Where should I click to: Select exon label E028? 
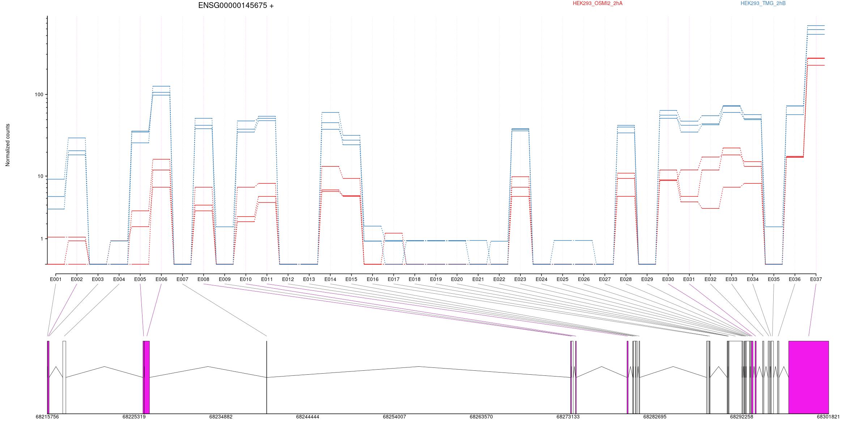click(626, 279)
